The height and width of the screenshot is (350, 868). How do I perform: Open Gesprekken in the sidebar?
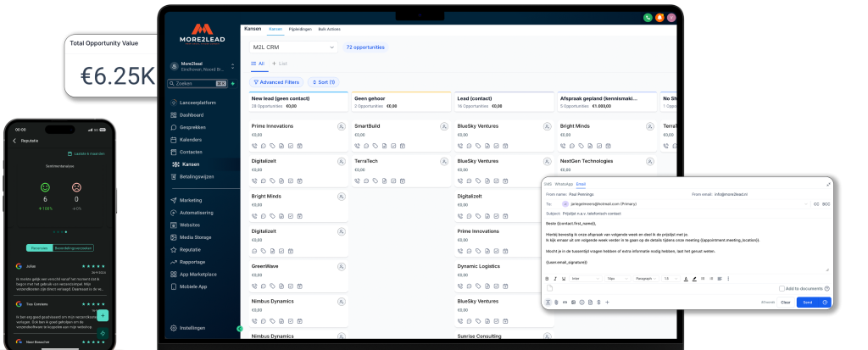(x=191, y=126)
